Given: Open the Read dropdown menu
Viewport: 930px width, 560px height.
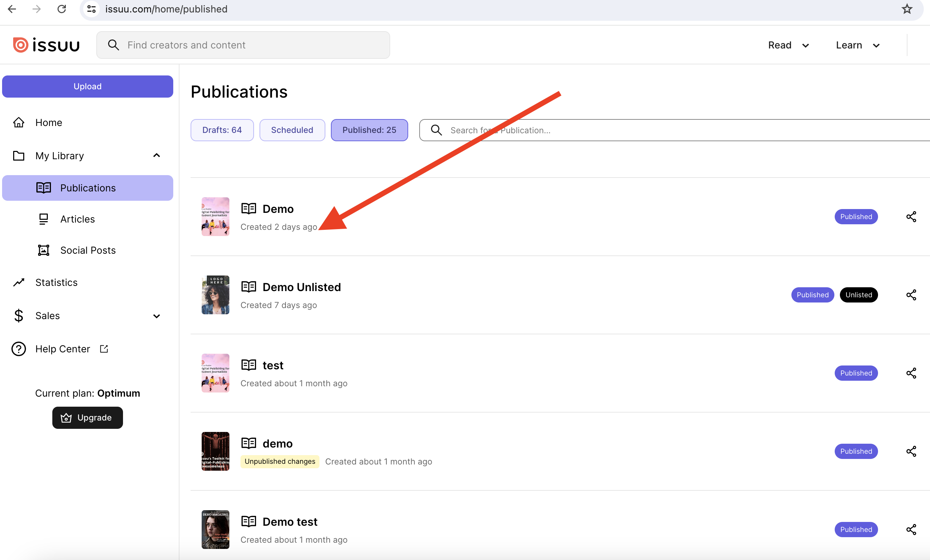Looking at the screenshot, I should coord(788,45).
